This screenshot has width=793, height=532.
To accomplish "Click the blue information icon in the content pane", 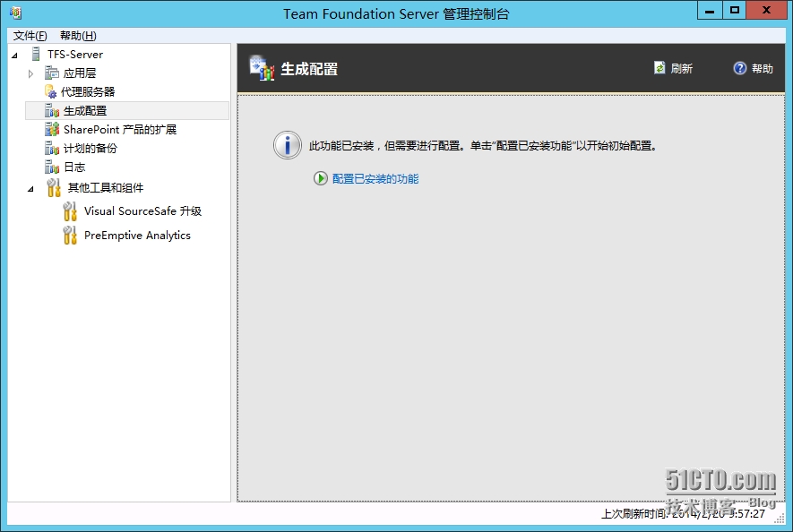I will click(x=288, y=146).
